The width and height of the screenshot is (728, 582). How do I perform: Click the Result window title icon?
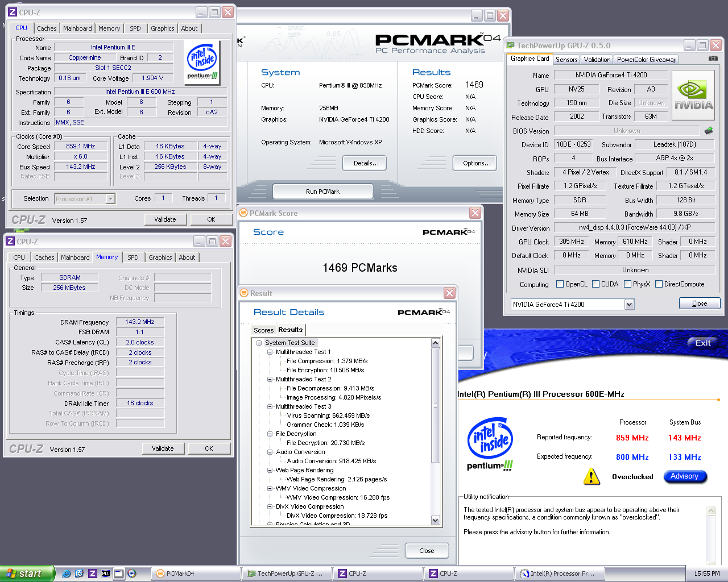tap(244, 293)
